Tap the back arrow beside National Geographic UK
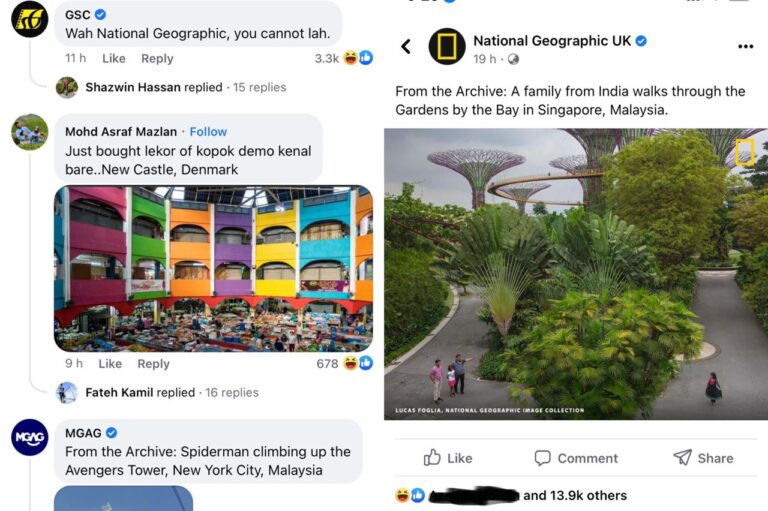Screen dimensions: 768x511 pos(406,47)
